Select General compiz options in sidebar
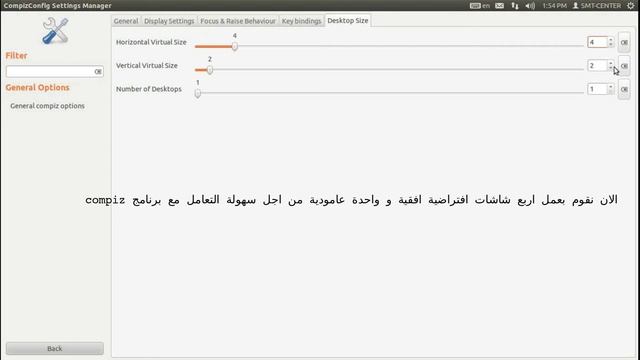The image size is (640, 360). (47, 106)
